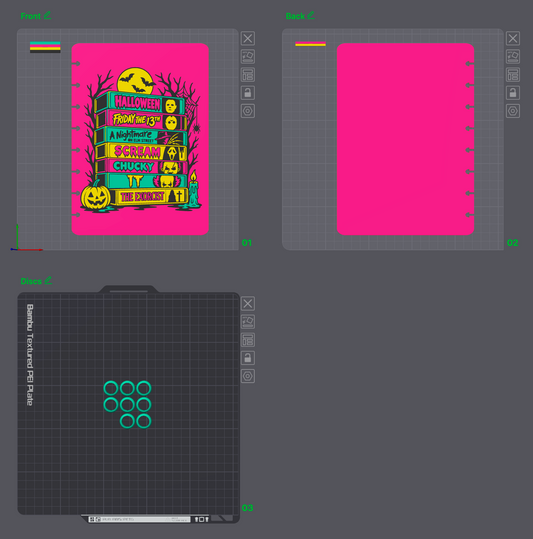Toggle the lock on Back plate
533x539 pixels.
coord(513,93)
